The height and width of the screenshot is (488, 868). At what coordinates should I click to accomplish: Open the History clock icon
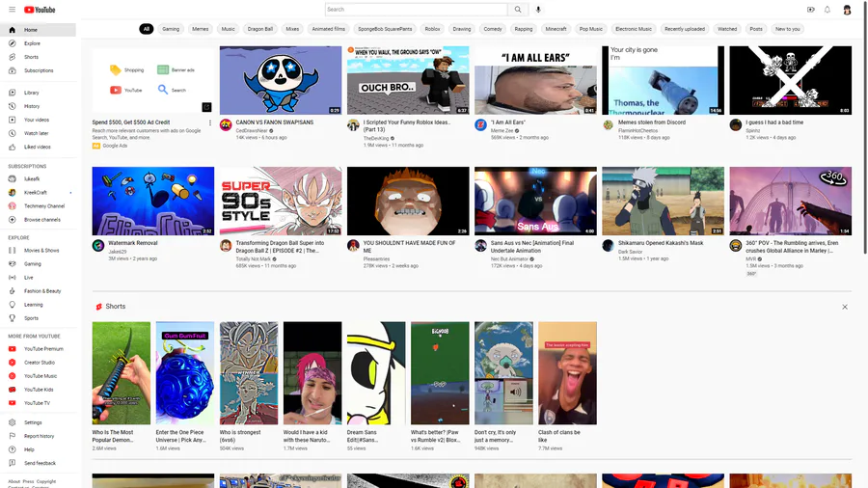tap(13, 106)
